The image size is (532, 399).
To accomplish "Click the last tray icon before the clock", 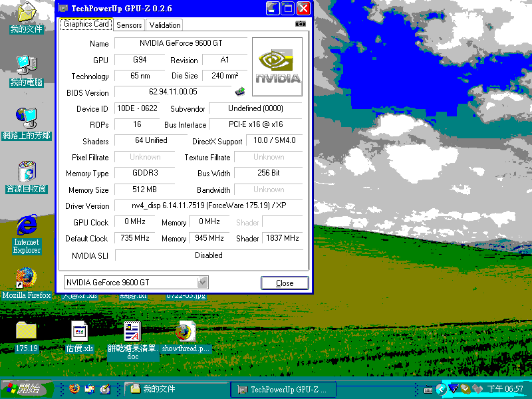I will 477,389.
